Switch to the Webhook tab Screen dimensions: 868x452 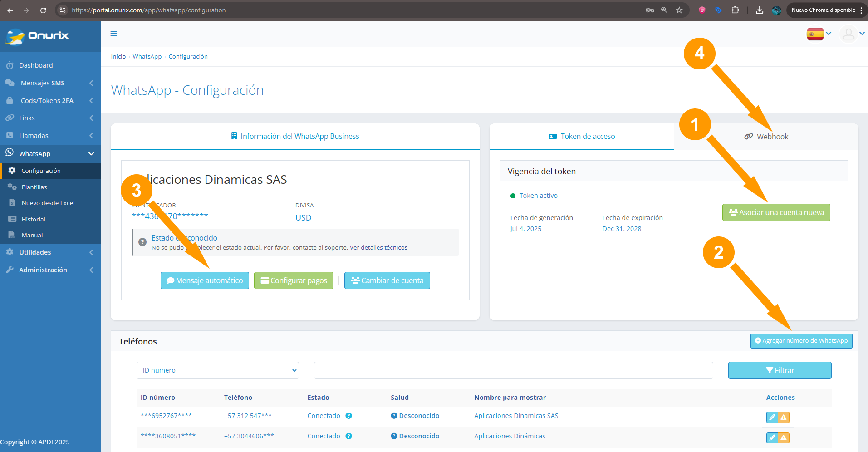(x=766, y=137)
